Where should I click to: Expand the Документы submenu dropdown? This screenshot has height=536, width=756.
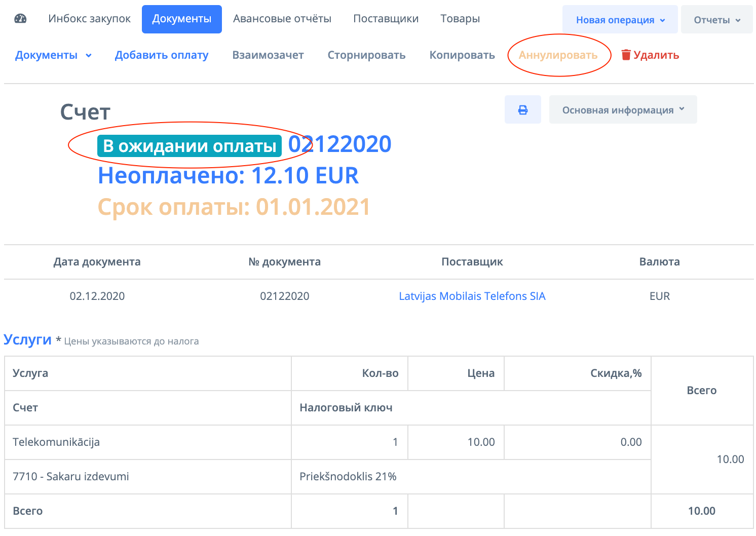(53, 55)
